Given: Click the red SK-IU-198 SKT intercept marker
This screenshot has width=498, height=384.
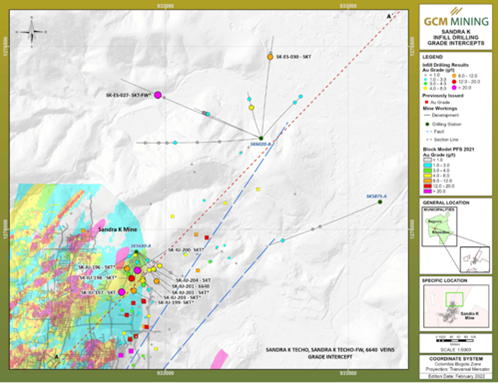Looking at the screenshot, I should click(x=131, y=278).
